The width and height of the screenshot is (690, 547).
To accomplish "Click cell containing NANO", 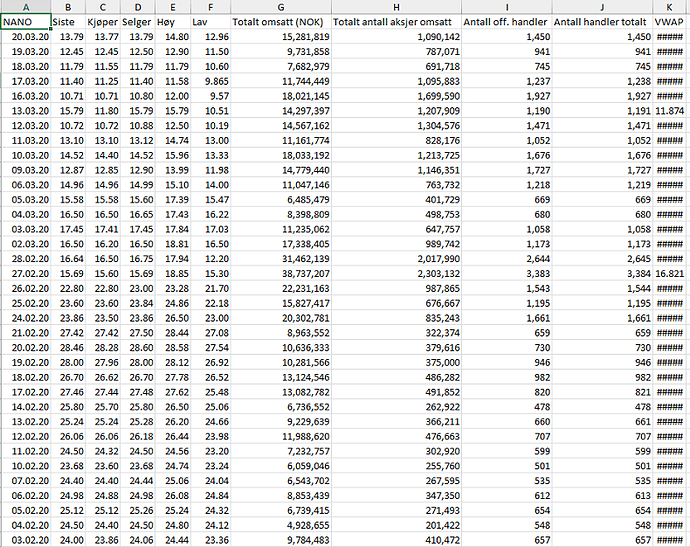I will click(x=26, y=22).
